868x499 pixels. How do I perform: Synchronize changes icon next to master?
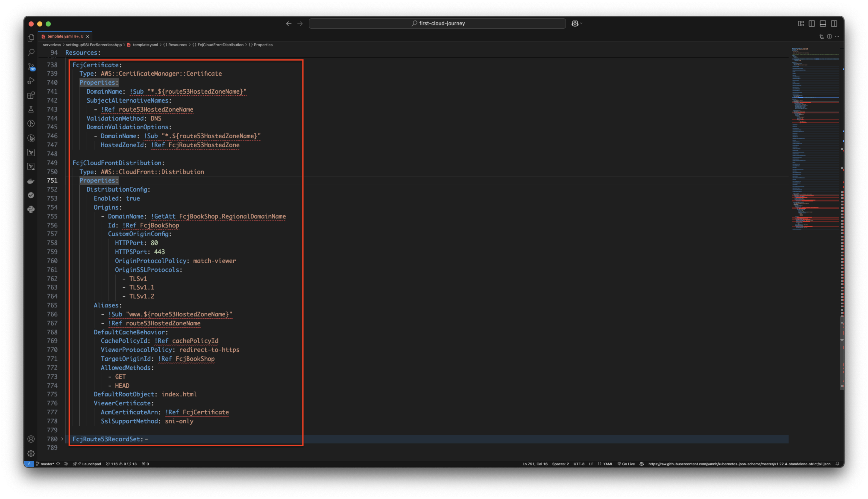point(58,464)
